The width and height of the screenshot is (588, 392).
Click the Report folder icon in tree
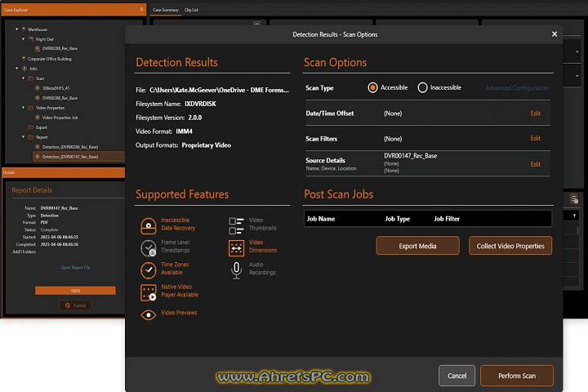pos(31,137)
